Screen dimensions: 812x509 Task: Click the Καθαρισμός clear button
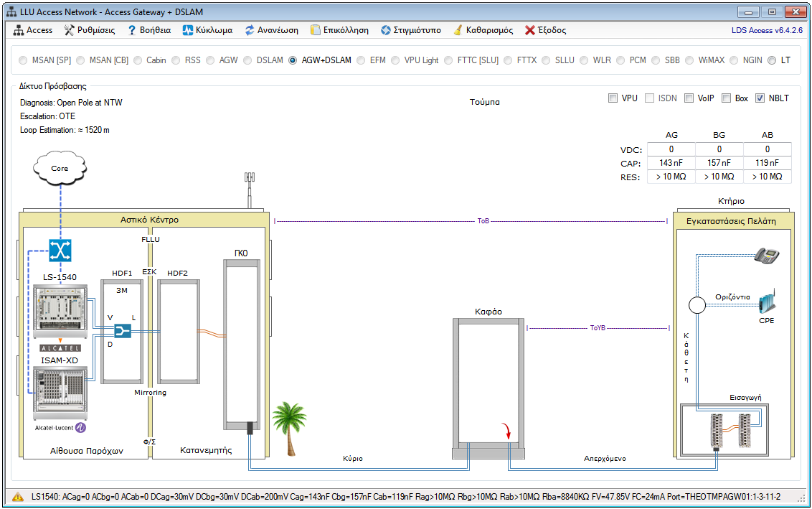click(483, 30)
